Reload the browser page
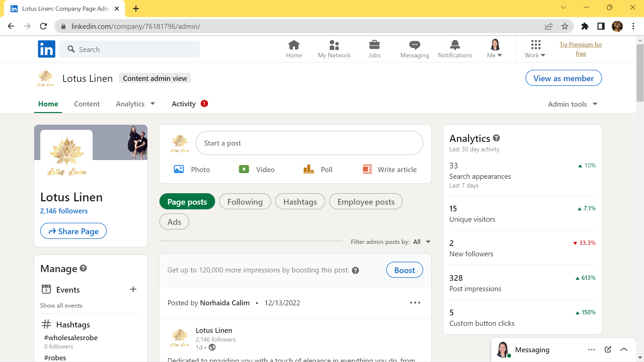The width and height of the screenshot is (644, 362). 43,26
